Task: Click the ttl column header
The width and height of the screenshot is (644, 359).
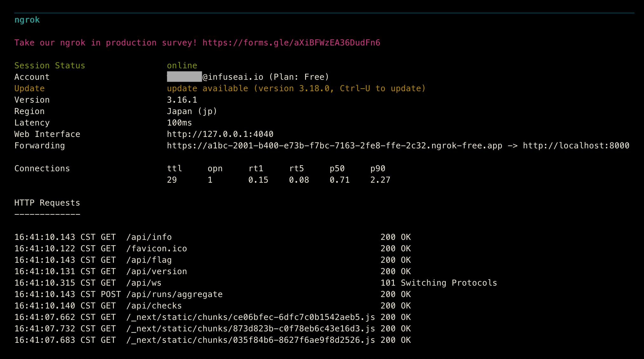Action: pos(175,168)
